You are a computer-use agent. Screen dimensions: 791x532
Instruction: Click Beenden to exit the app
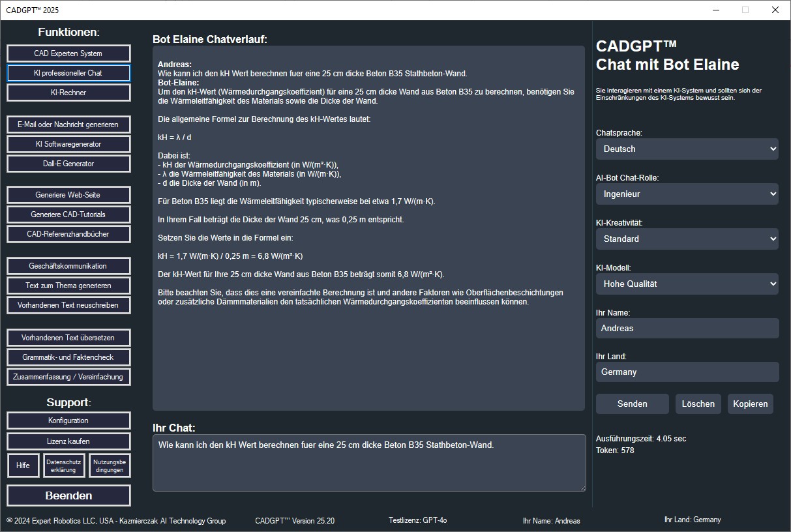68,495
